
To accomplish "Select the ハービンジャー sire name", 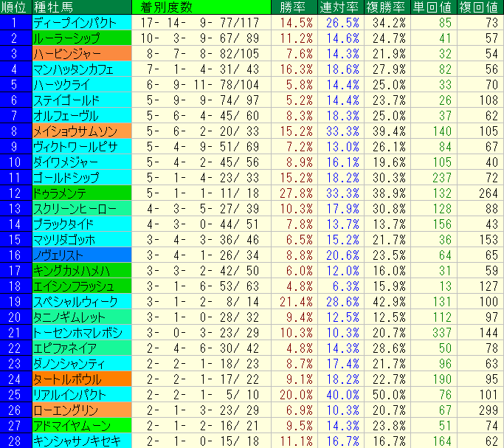I will (x=82, y=53).
